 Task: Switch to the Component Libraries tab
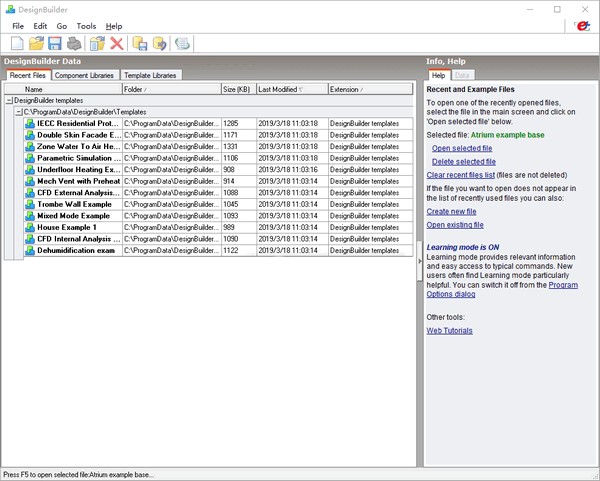[x=84, y=75]
